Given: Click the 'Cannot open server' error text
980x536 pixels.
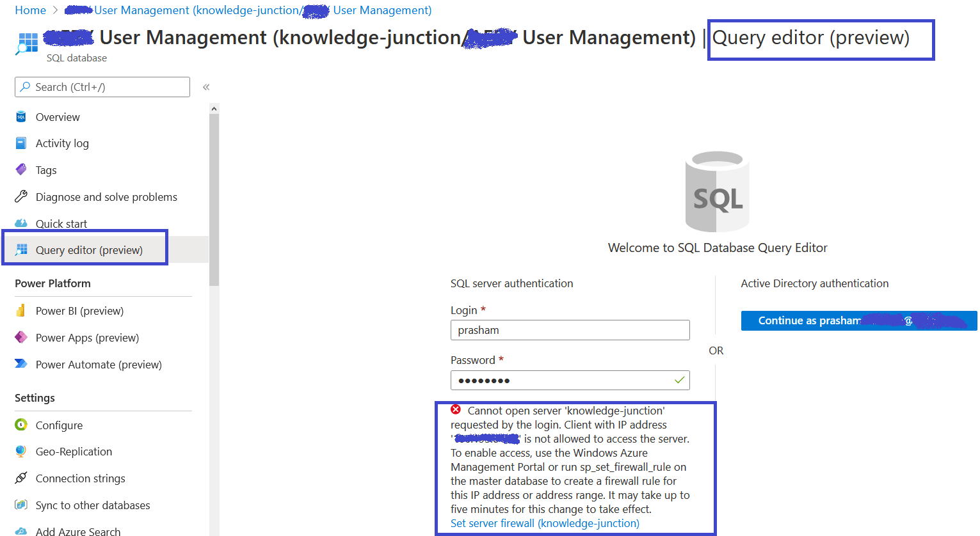Looking at the screenshot, I should (570, 460).
